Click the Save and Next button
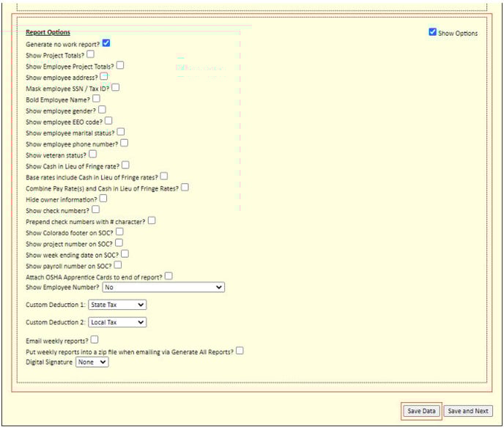The height and width of the screenshot is (427, 504). click(468, 411)
